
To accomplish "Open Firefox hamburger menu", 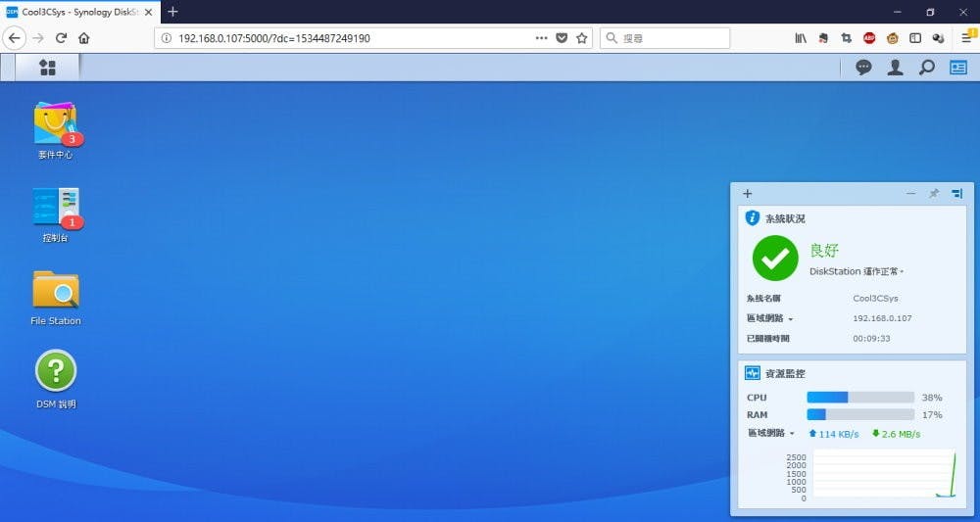I will tap(966, 38).
